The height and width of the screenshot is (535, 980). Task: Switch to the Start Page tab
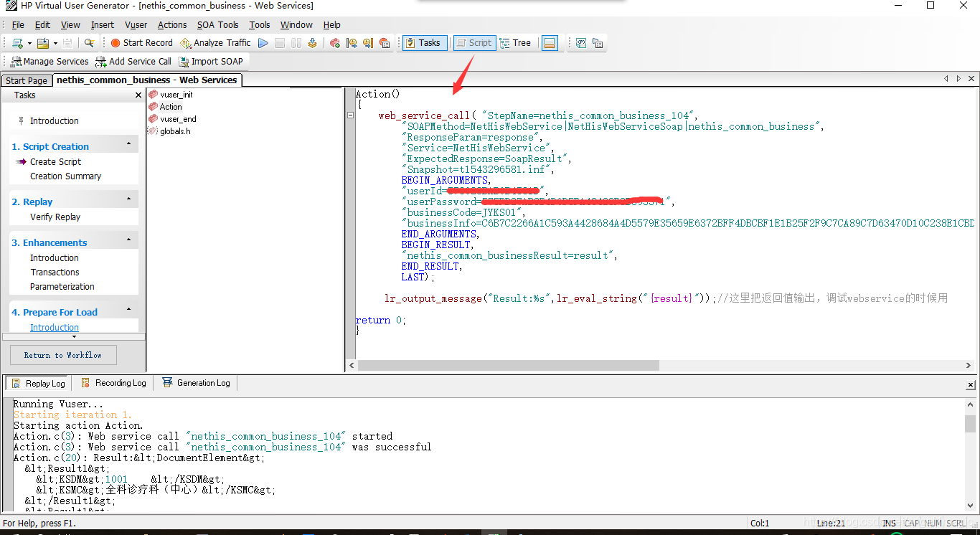[x=27, y=80]
